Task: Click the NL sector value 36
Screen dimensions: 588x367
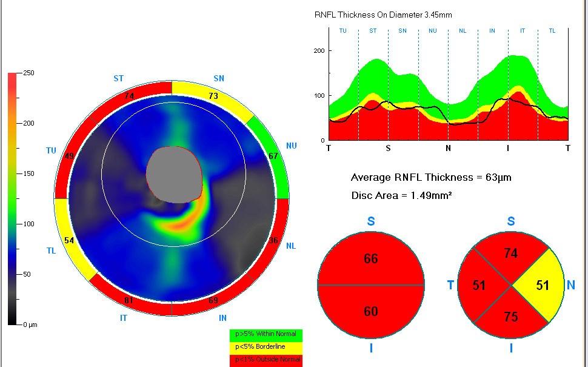Action: pos(273,241)
